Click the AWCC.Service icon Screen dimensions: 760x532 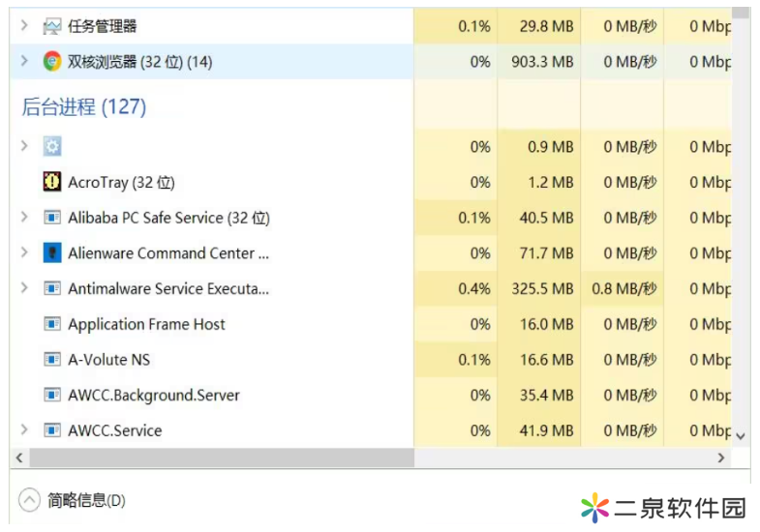52,430
